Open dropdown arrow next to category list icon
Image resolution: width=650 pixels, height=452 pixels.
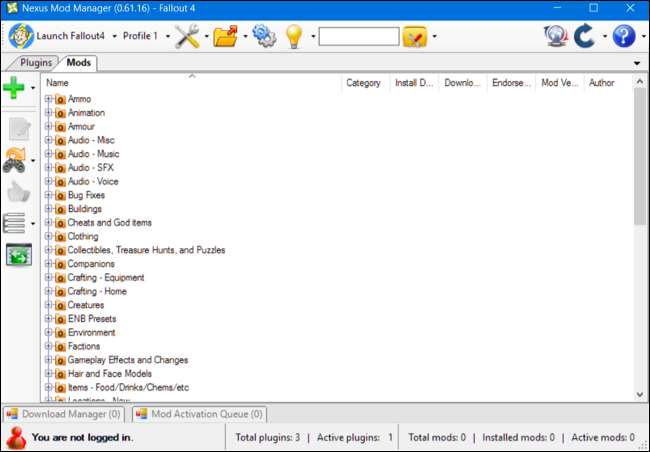[x=33, y=223]
